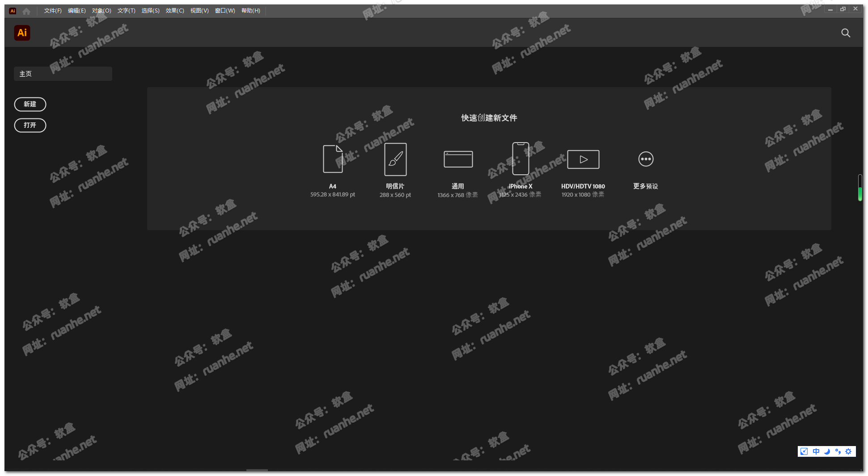868x476 pixels.
Task: Click the search magnifier icon
Action: 846,33
